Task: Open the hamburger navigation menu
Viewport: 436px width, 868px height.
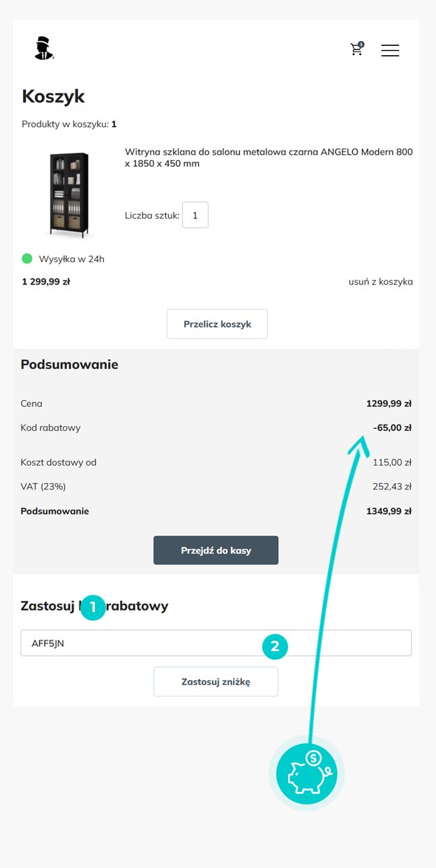Action: click(x=390, y=50)
